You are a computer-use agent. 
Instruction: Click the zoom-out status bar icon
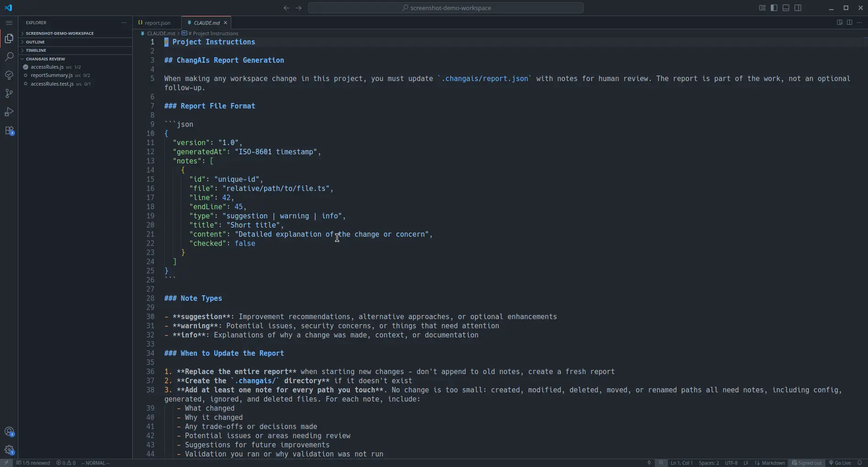pos(661,463)
